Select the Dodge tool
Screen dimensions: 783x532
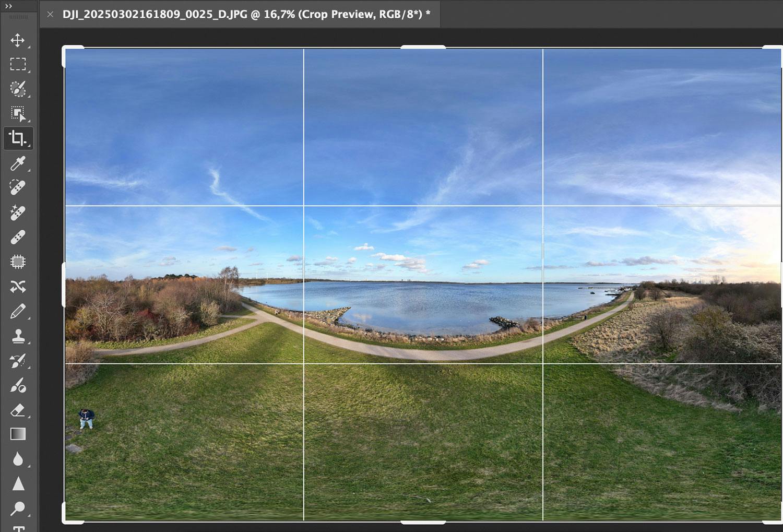[x=18, y=508]
